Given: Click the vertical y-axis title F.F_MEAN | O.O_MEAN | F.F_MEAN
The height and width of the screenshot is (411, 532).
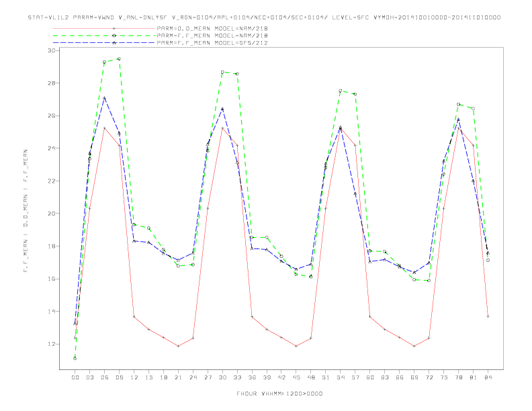Looking at the screenshot, I should 26,211.
